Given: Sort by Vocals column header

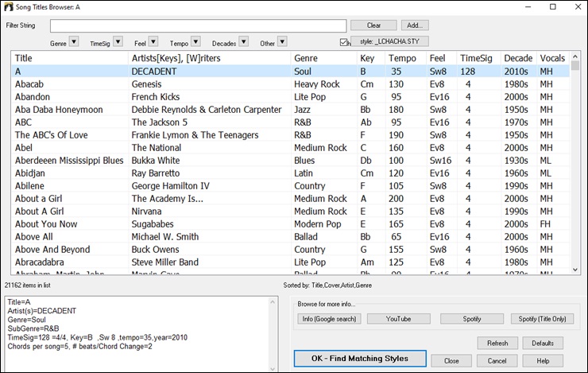Looking at the screenshot, I should pyautogui.click(x=553, y=58).
